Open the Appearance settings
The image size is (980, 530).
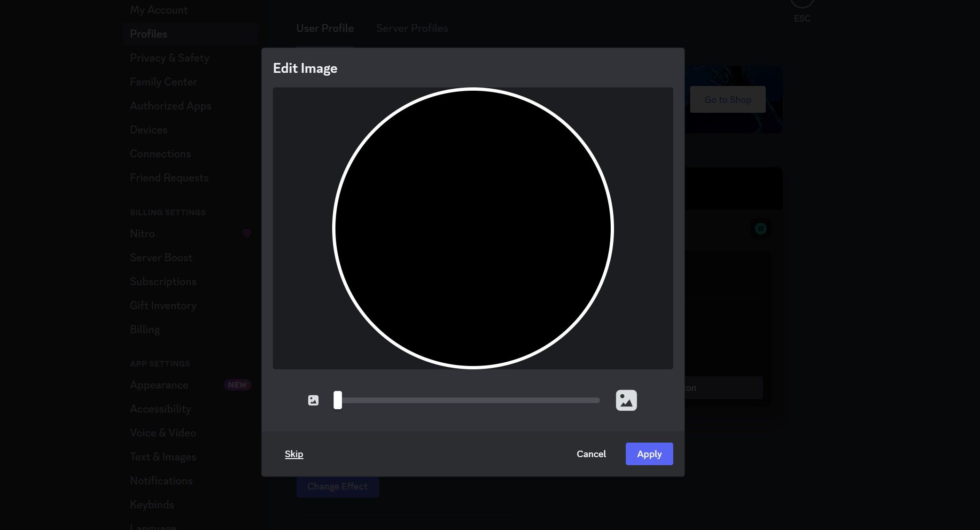(159, 385)
